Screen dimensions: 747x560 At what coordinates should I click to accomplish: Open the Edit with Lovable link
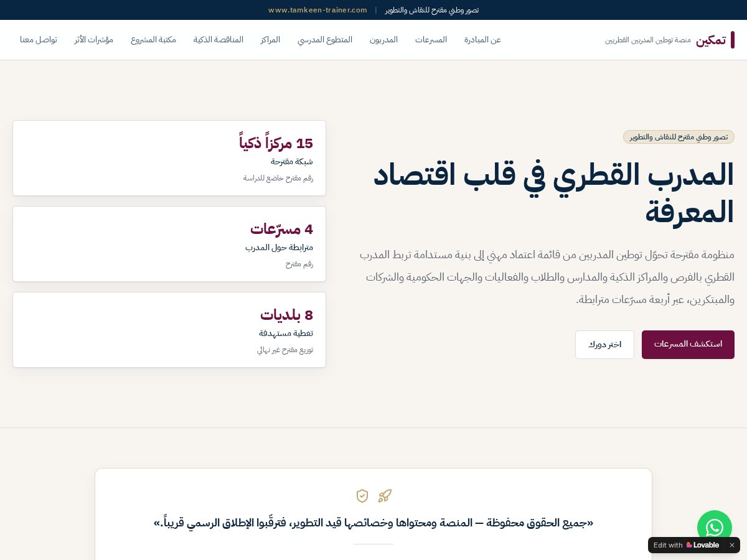(686, 545)
